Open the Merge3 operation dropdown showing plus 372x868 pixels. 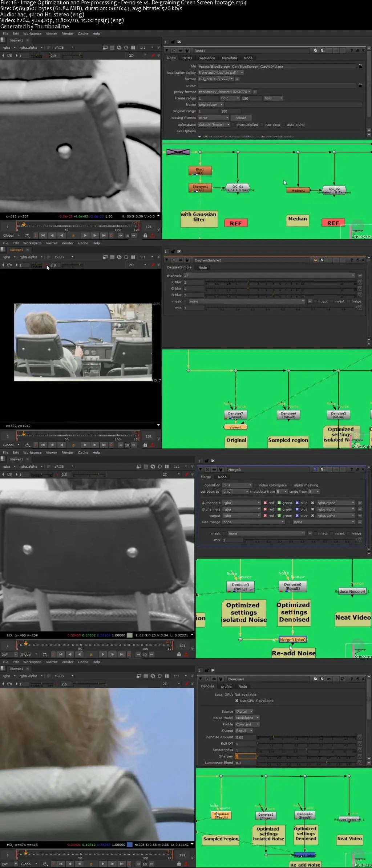(x=237, y=485)
